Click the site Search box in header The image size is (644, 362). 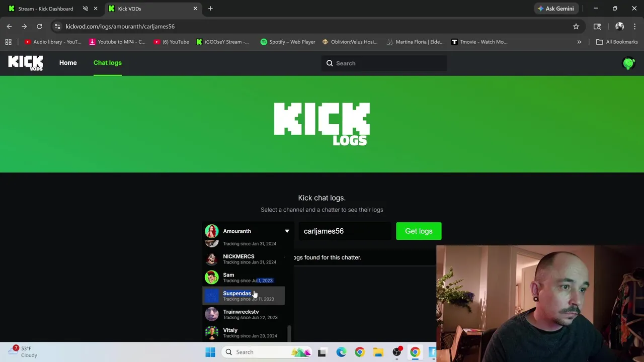tap(384, 63)
